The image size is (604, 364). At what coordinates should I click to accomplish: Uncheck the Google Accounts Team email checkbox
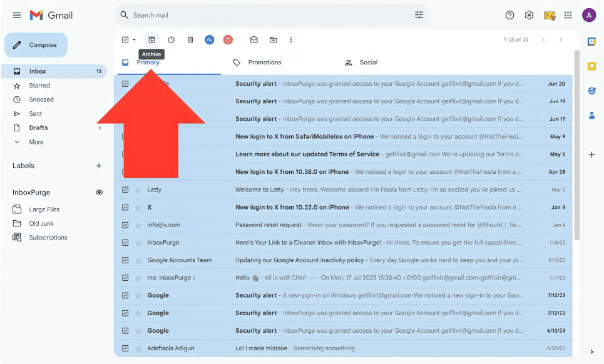[125, 260]
